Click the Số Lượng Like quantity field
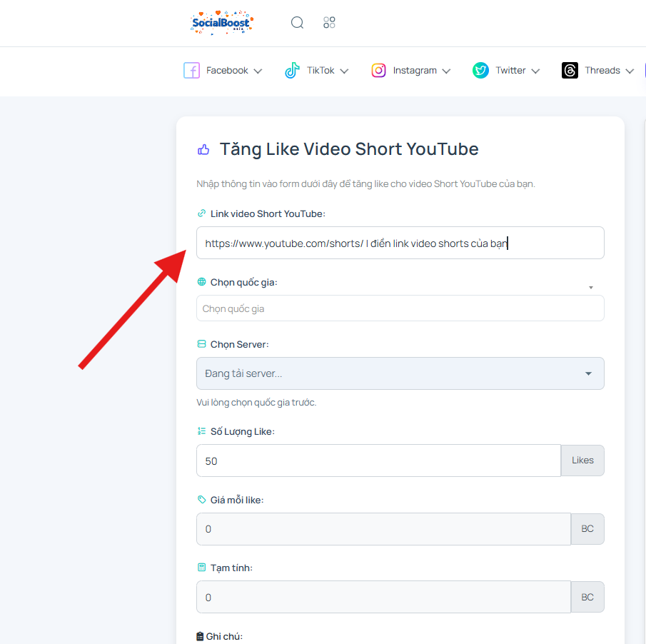 378,461
